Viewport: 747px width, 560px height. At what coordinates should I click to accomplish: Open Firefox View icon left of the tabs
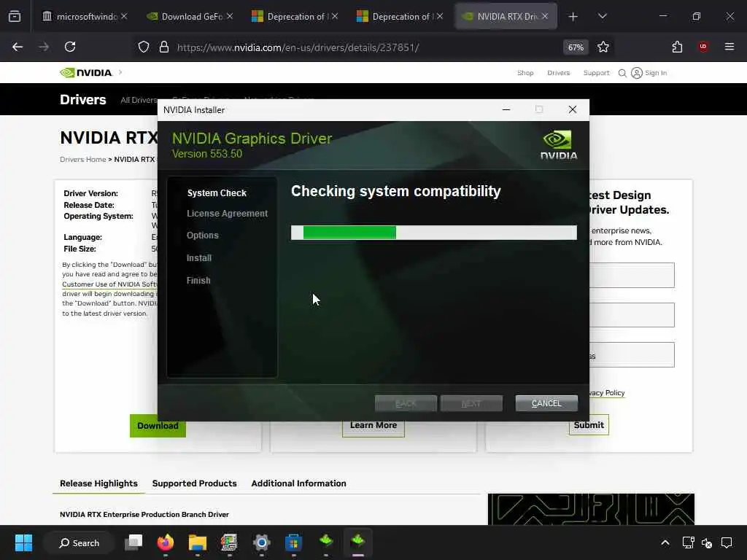pos(15,16)
